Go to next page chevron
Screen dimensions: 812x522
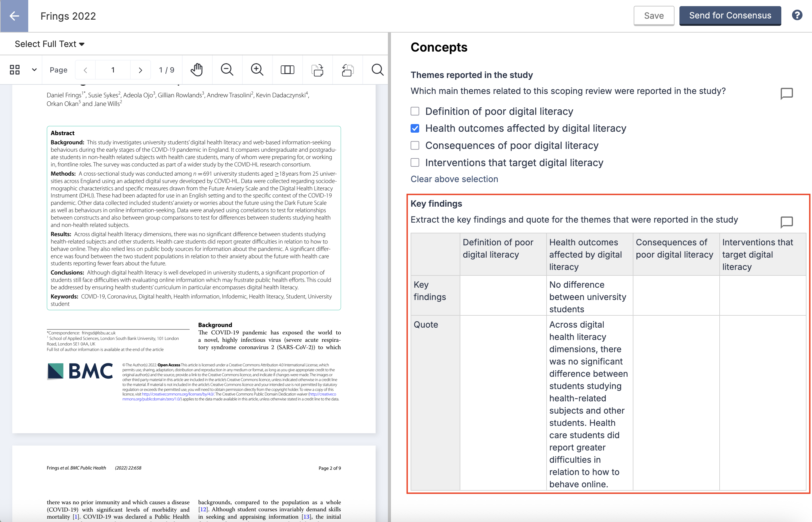(140, 70)
